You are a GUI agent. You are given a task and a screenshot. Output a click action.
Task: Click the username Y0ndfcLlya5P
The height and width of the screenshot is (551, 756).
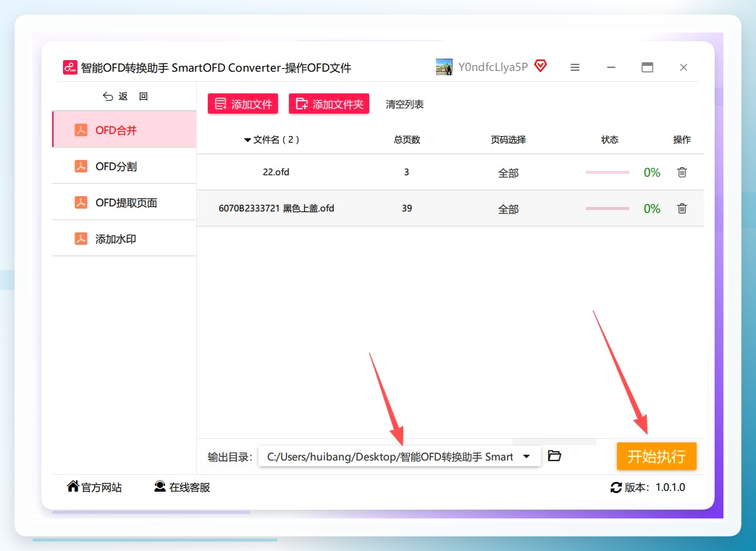(492, 67)
